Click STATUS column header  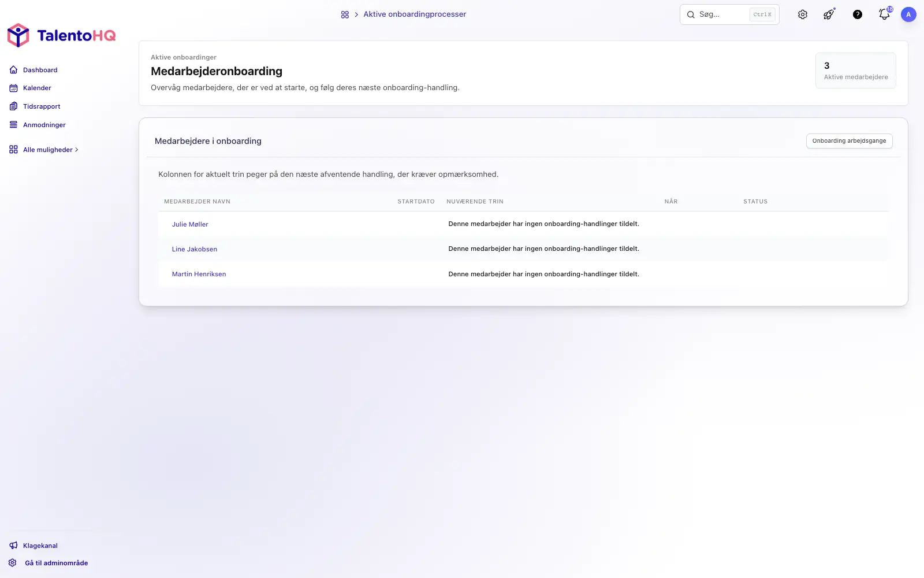coord(755,202)
